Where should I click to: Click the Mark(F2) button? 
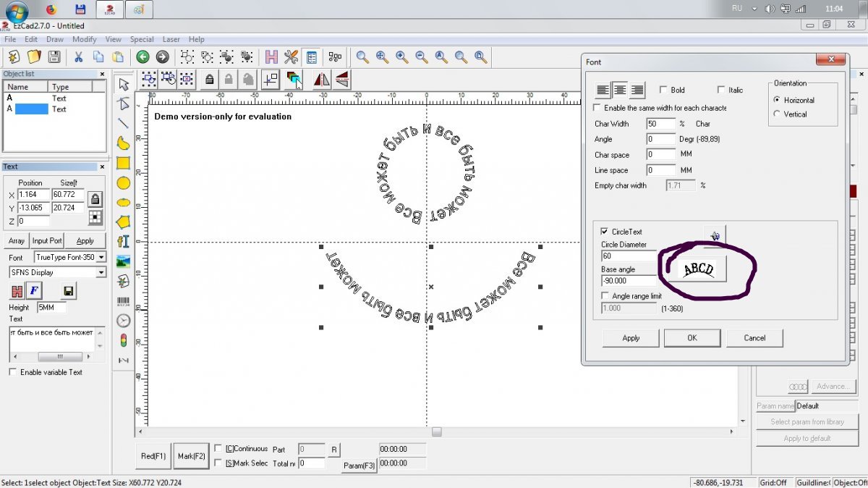click(192, 456)
